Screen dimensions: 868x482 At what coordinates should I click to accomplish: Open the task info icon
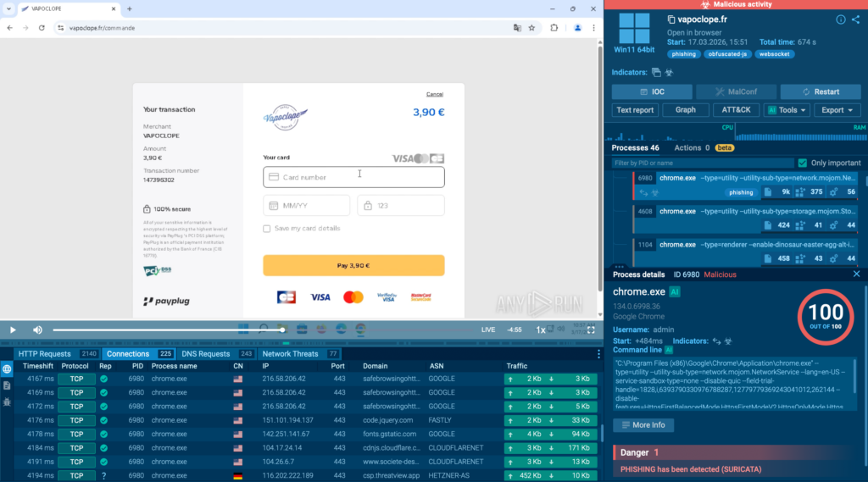pos(840,19)
